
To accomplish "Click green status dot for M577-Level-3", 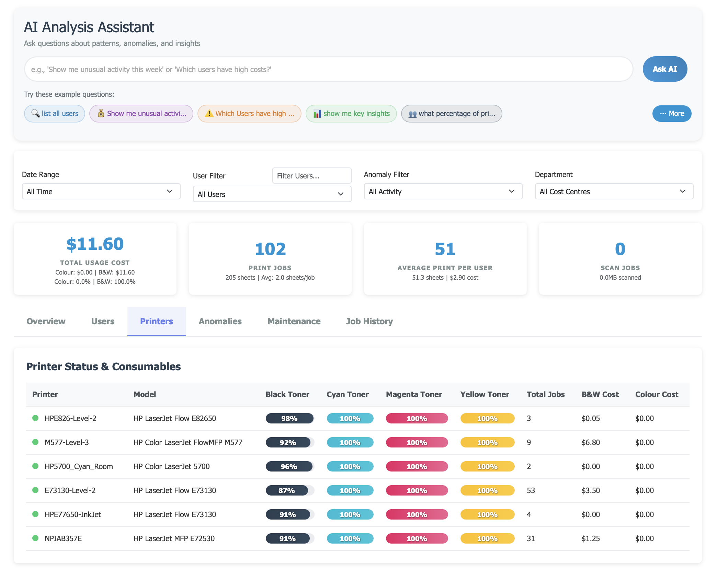I will pos(35,442).
